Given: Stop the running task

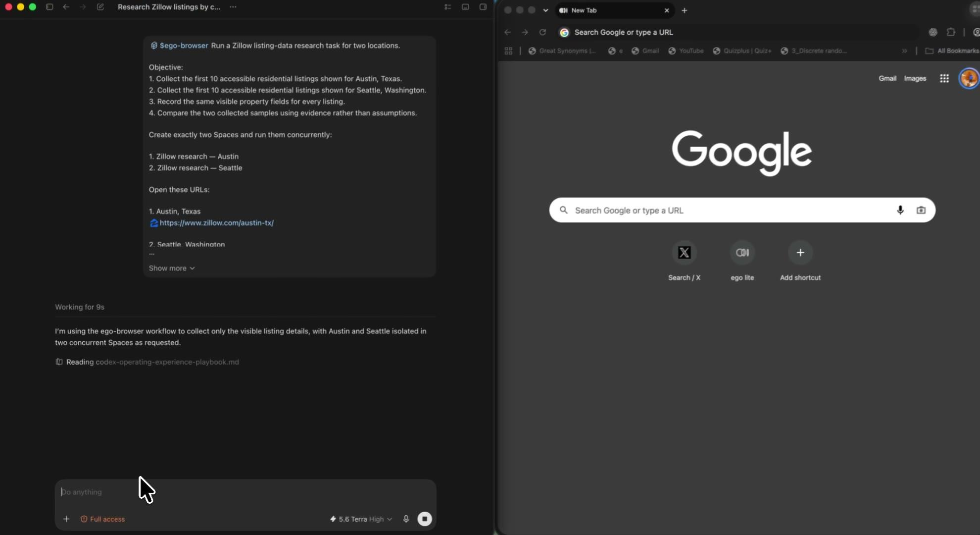Looking at the screenshot, I should pyautogui.click(x=425, y=519).
